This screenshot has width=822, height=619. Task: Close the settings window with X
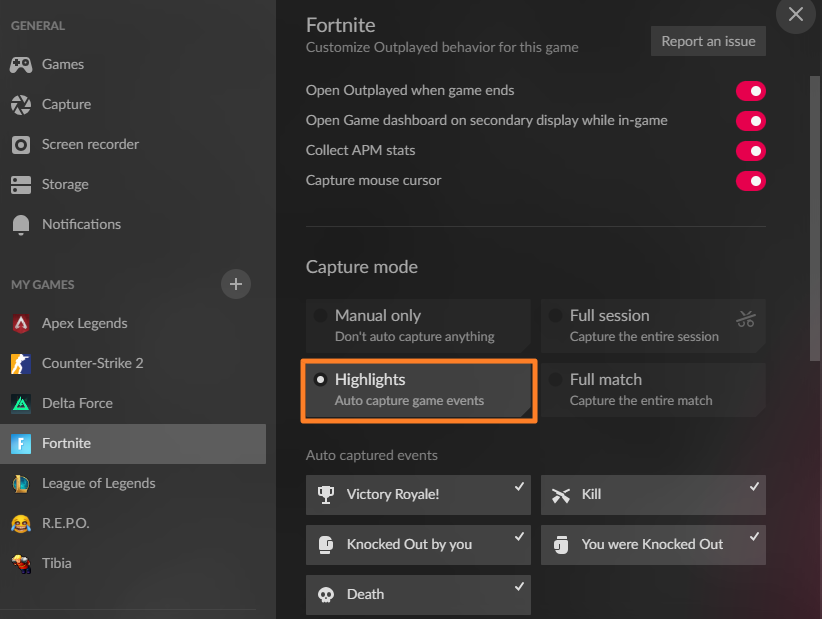(795, 15)
